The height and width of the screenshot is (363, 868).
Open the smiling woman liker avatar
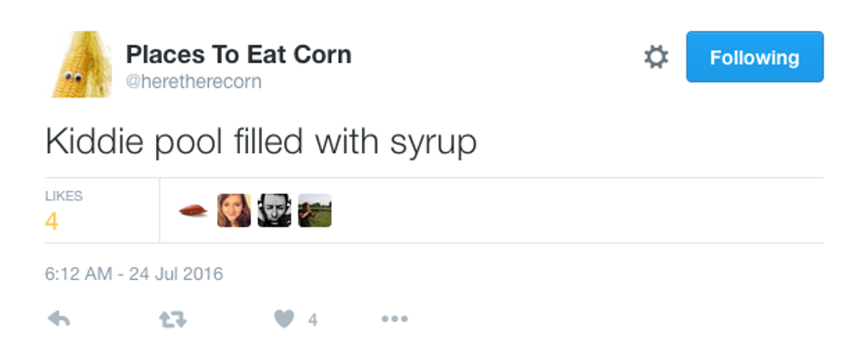point(234,211)
